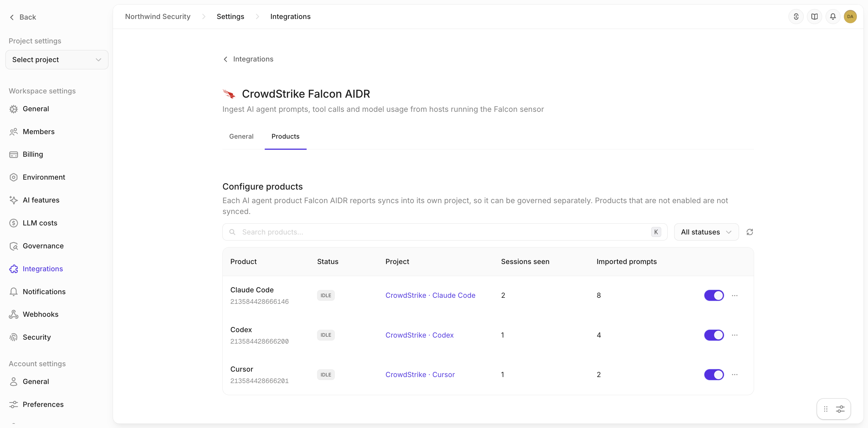Open bottom-right floating settings sliders icon
868x428 pixels.
pos(840,409)
